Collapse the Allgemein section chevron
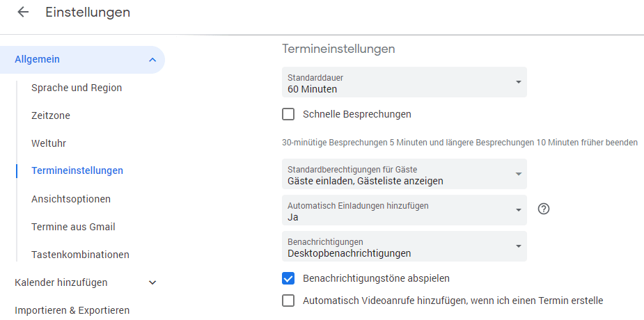Viewport: 644px width, 320px height. click(152, 60)
